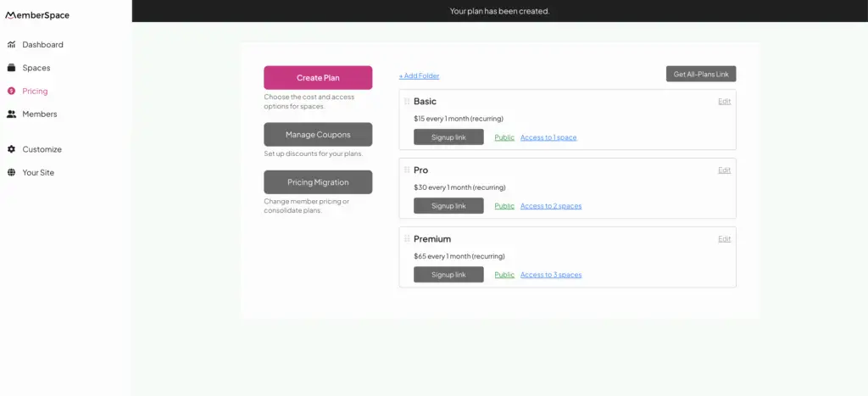868x396 pixels.
Task: Select Pricing in the sidebar
Action: click(35, 91)
